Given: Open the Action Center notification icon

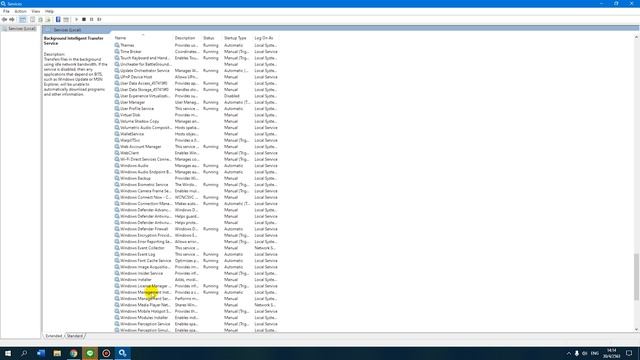Looking at the screenshot, I should [x=629, y=353].
